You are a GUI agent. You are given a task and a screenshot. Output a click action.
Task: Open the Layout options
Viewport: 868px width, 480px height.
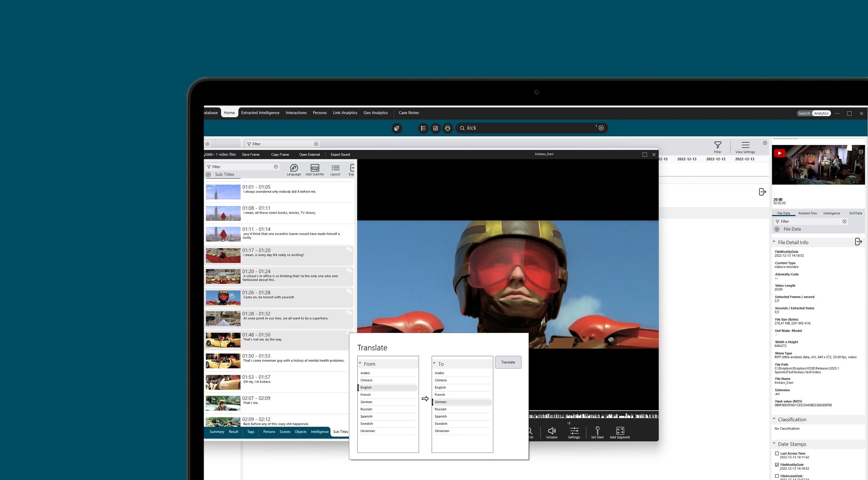tap(335, 170)
